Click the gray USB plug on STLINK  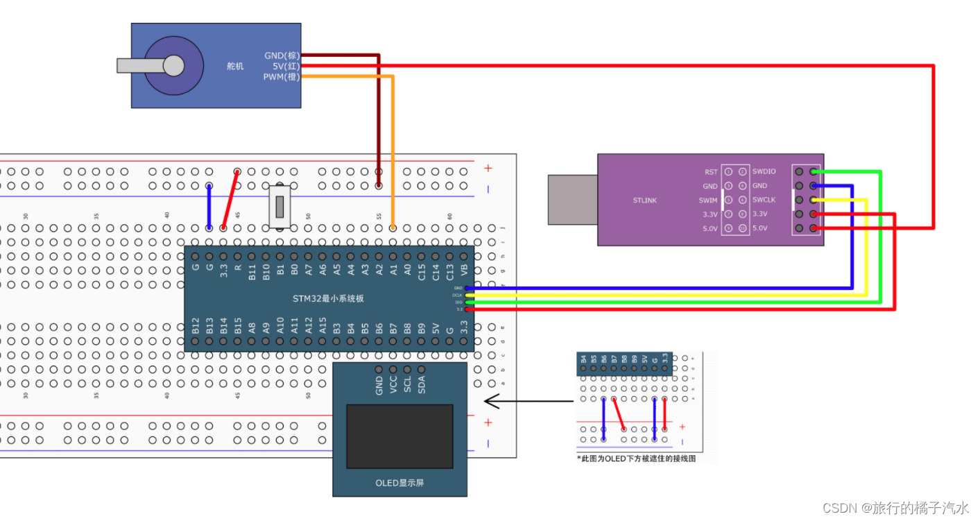(x=573, y=200)
